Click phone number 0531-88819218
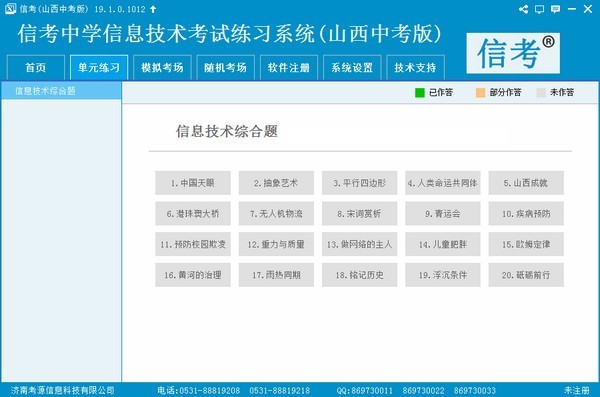The height and width of the screenshot is (397, 600). click(280, 390)
